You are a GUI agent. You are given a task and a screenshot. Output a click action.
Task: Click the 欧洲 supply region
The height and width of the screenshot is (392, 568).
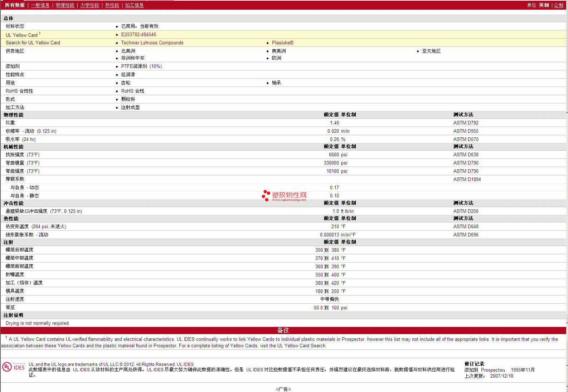tap(276, 58)
